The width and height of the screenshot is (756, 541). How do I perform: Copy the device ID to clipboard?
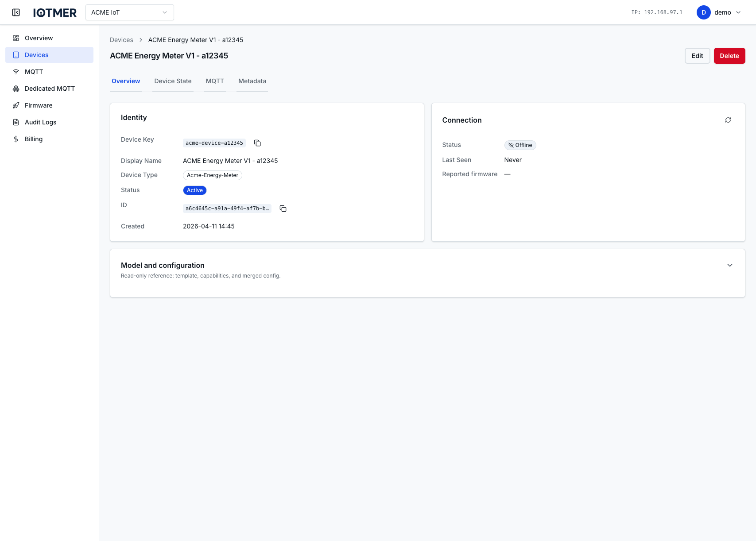click(x=283, y=209)
